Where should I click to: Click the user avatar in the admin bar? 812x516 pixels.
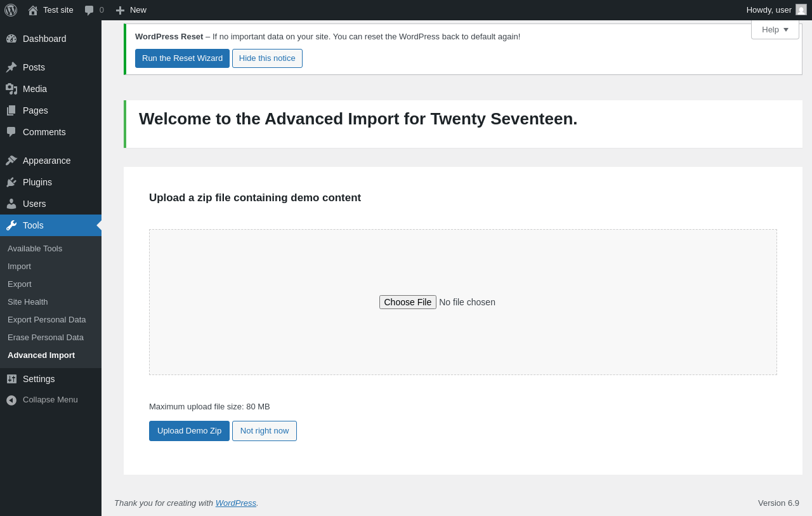(801, 10)
